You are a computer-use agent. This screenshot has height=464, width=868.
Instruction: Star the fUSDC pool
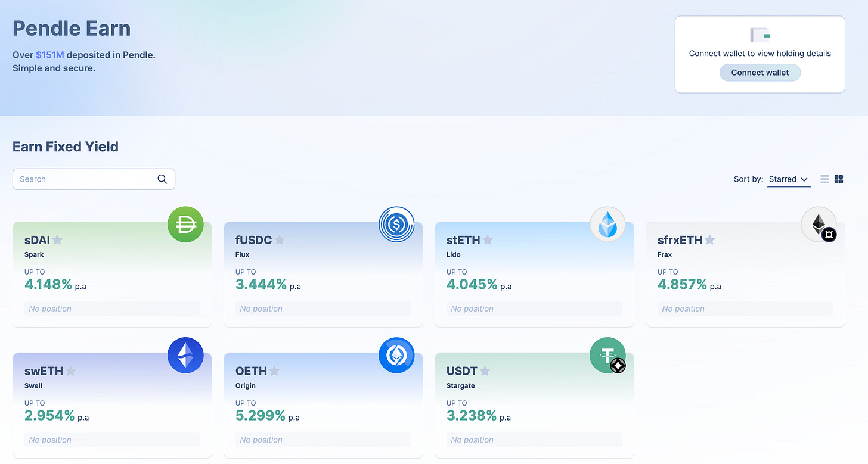[279, 240]
